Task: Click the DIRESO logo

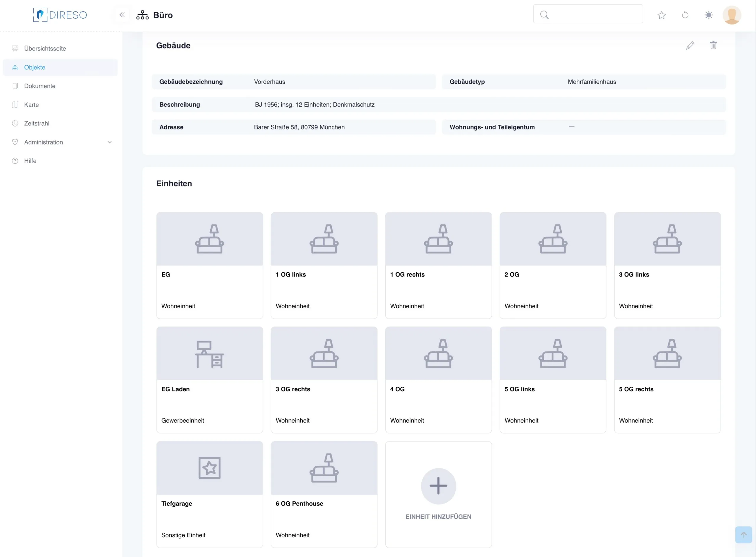Action: click(x=60, y=15)
